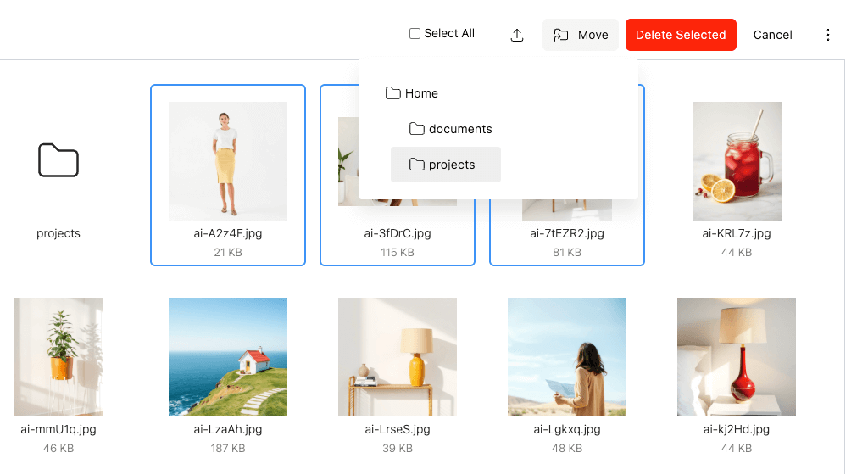Image resolution: width=868 pixels, height=475 pixels.
Task: Click the ai-7tEZR2.jpg file name
Action: [567, 233]
